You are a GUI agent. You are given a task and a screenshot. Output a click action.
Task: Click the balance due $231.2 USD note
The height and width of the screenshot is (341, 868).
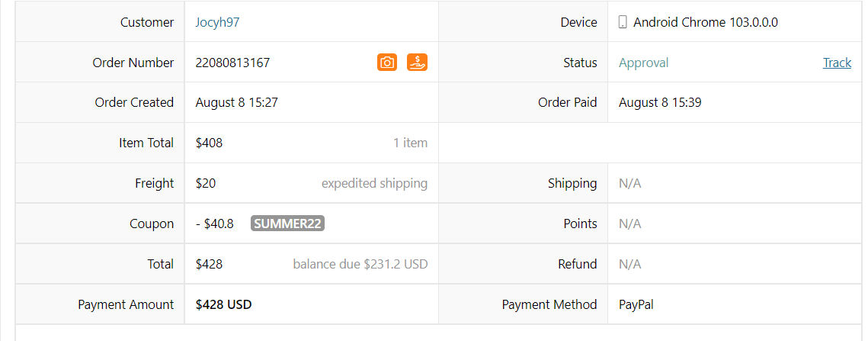360,264
